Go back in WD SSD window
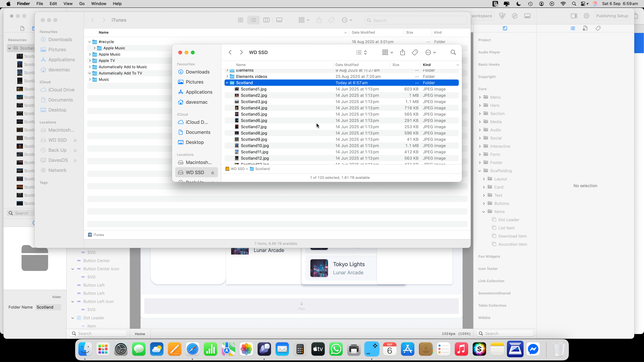The width and height of the screenshot is (644, 362). click(x=230, y=52)
